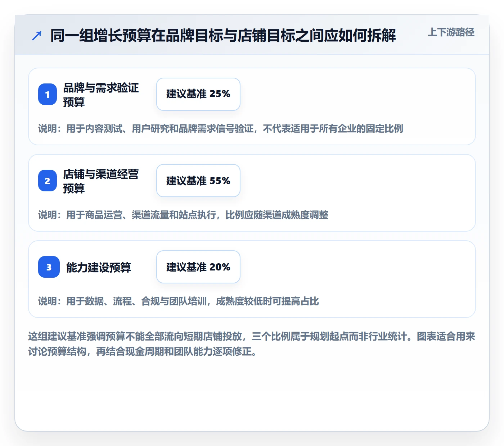The image size is (504, 446).
Task: Click the description starting 说明：用于内容测试
Action: click(221, 128)
